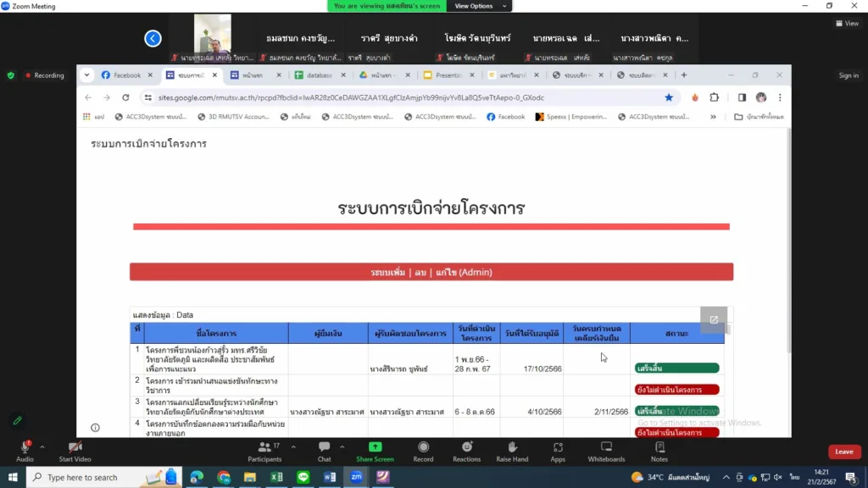This screenshot has width=868, height=488.
Task: Close the Facebook browser tab
Action: pos(150,75)
